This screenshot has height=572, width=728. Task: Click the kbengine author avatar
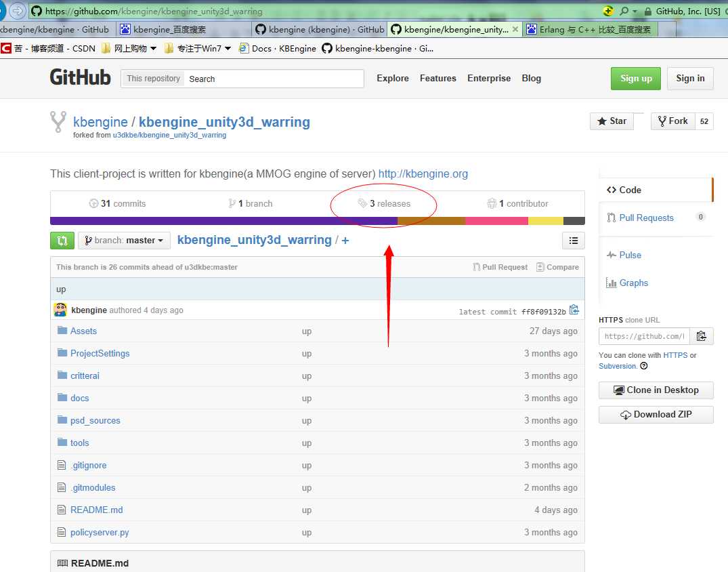tap(60, 310)
